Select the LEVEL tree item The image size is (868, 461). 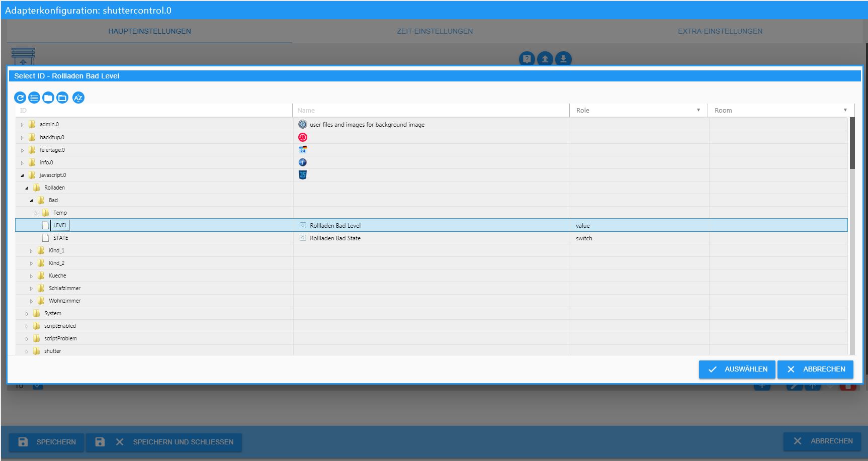[x=60, y=225]
